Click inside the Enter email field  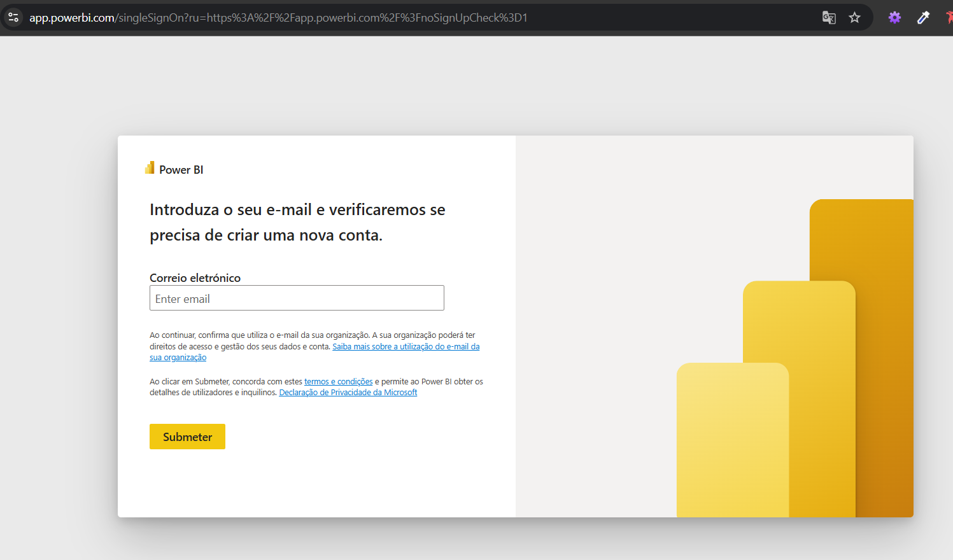coord(297,297)
